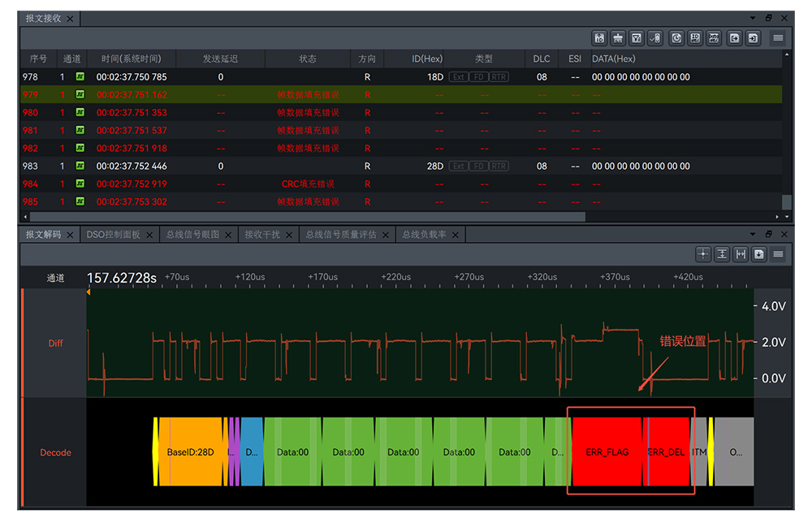Close the 接收干扰 tab
The image size is (812, 523).
pos(289,235)
